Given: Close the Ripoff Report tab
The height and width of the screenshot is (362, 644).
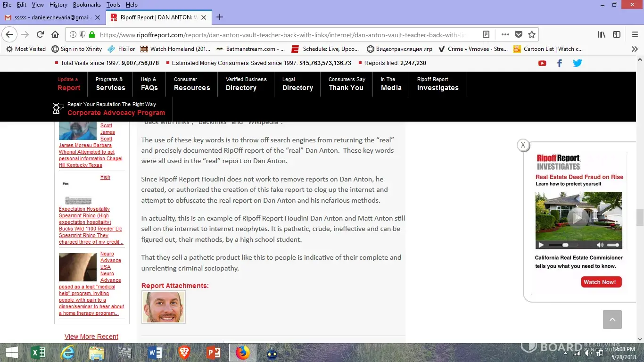Looking at the screenshot, I should click(x=204, y=17).
